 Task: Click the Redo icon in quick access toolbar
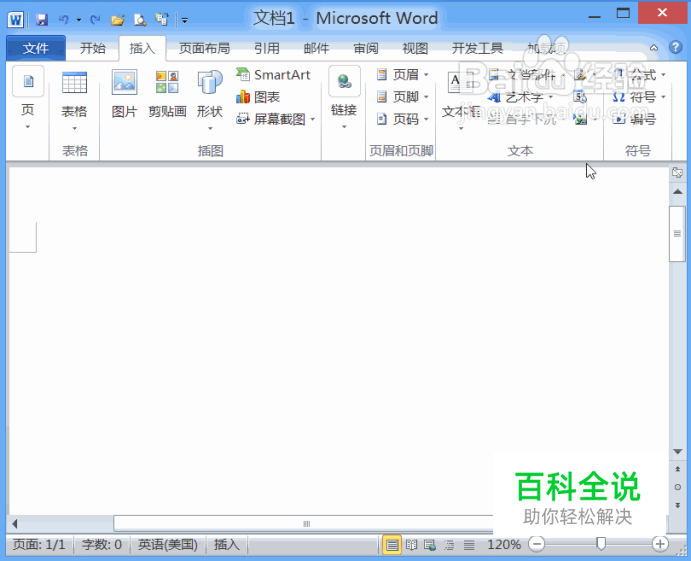coord(95,20)
